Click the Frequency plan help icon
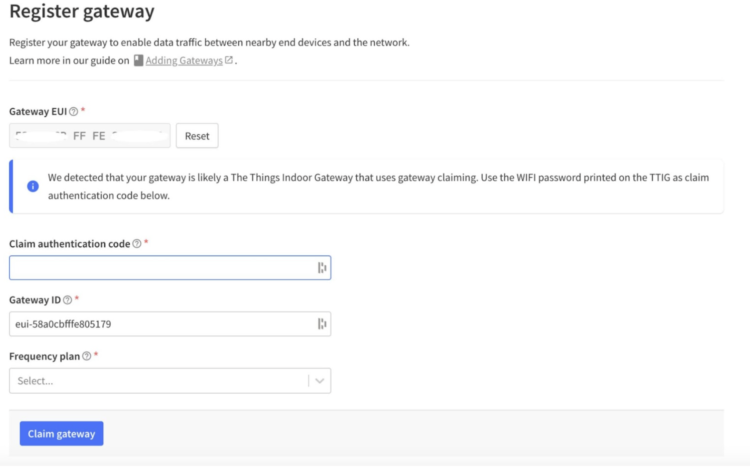Screen dimensions: 750x468 (87, 356)
